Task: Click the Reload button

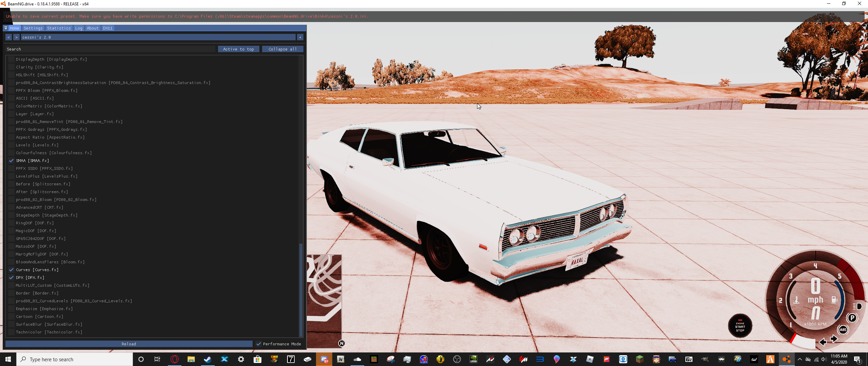Action: [x=129, y=344]
